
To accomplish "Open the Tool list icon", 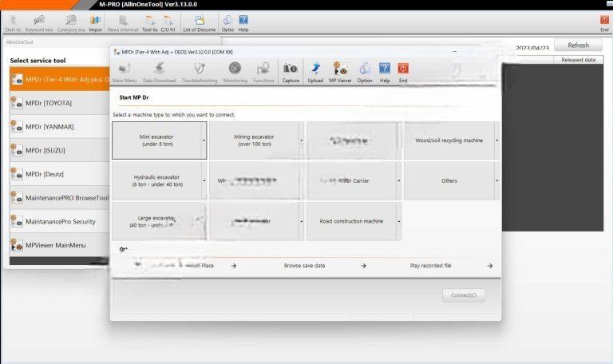I will click(x=150, y=24).
